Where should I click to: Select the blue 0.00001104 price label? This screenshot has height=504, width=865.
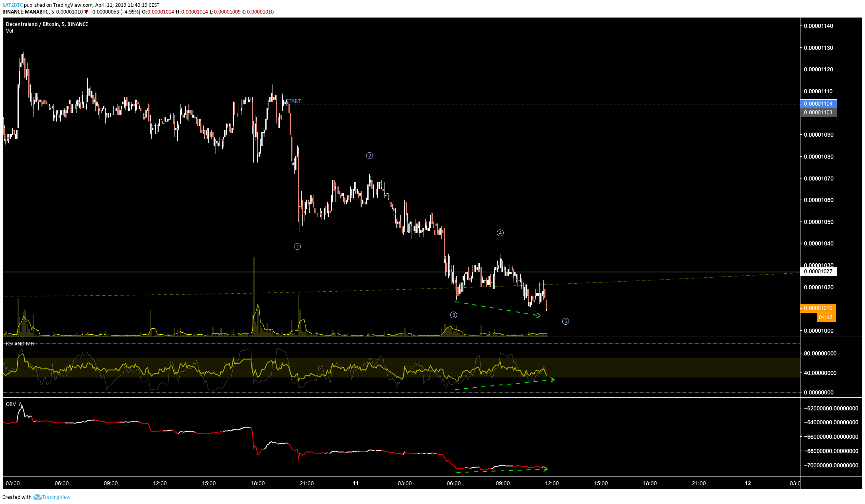(818, 104)
